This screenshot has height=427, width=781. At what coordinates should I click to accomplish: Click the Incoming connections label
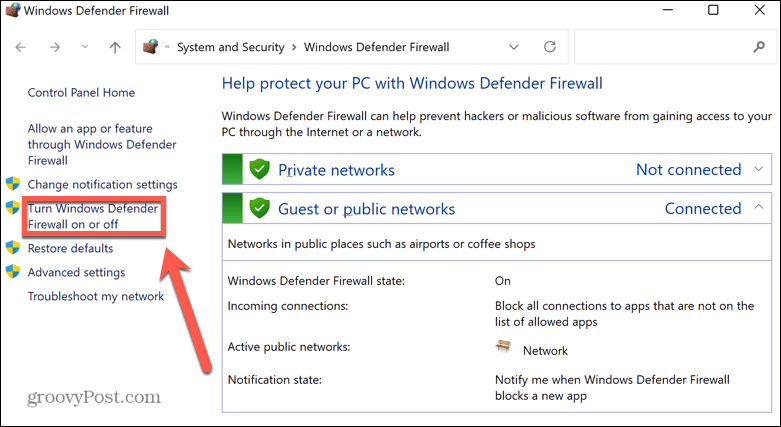tap(288, 306)
